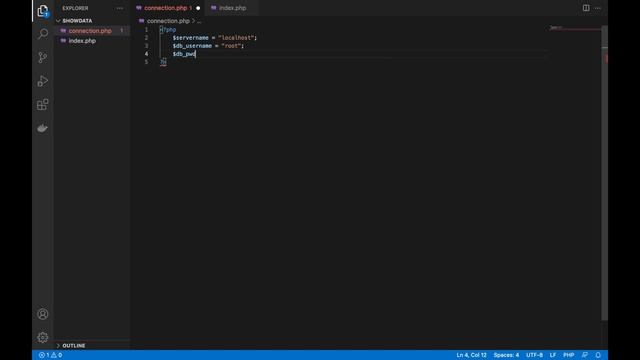Switch to the index.php editor tab
640x360 pixels.
[232, 8]
